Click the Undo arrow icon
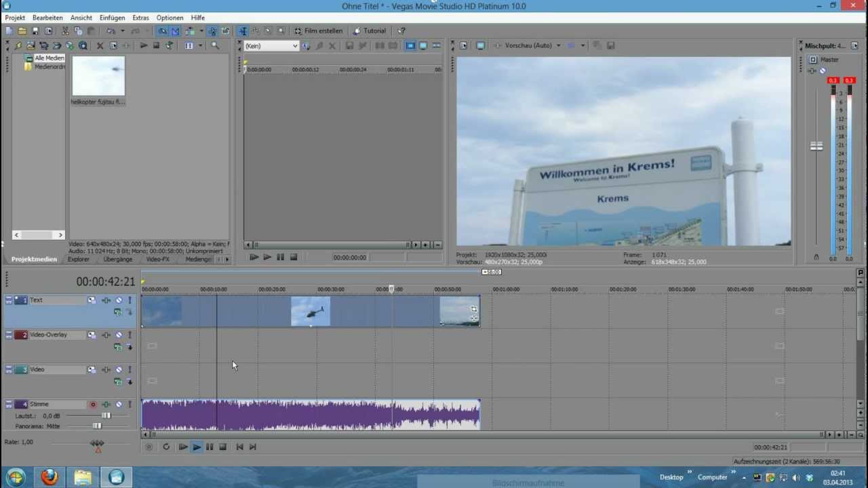The image size is (868, 488). [111, 31]
